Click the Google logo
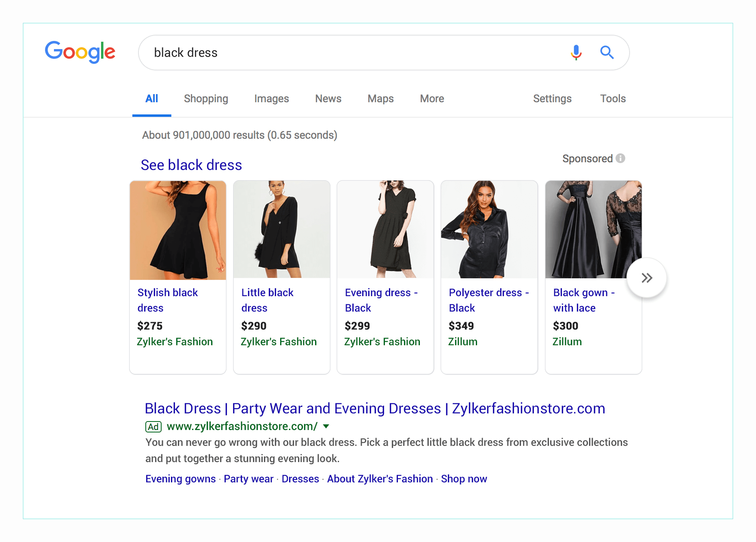 click(x=80, y=52)
